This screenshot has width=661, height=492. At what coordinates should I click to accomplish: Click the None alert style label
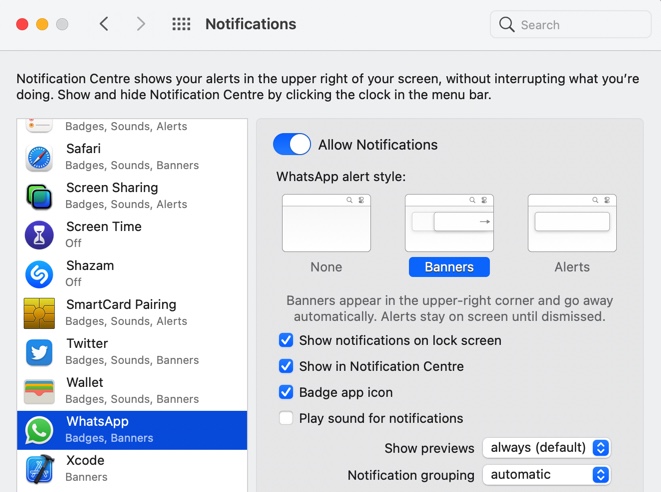326,267
